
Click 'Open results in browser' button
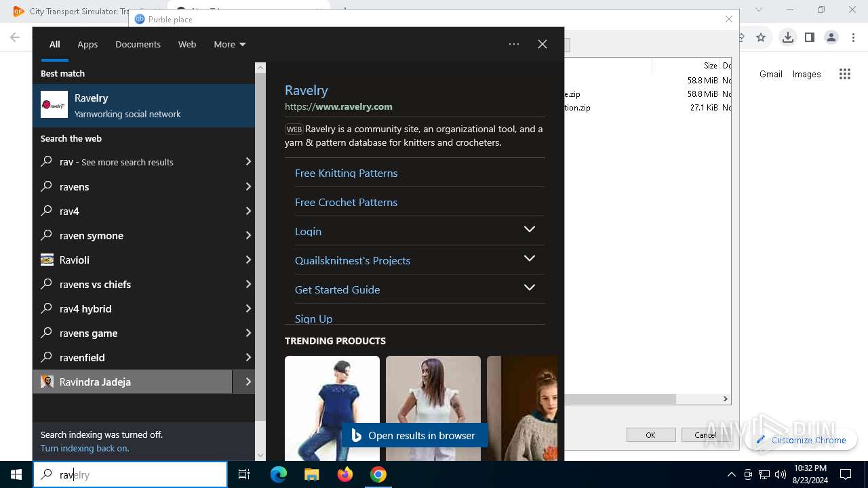tap(414, 436)
